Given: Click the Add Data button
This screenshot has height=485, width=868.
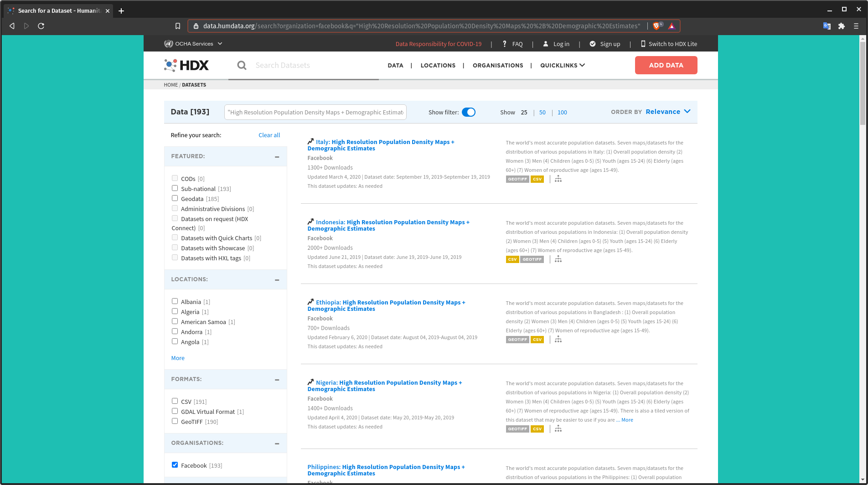Looking at the screenshot, I should [666, 65].
